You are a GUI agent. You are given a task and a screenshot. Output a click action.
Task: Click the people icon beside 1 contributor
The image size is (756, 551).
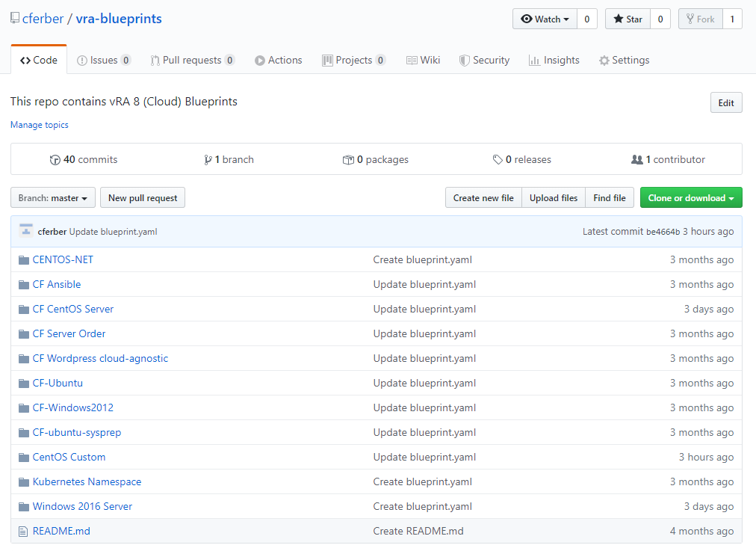pyautogui.click(x=637, y=160)
